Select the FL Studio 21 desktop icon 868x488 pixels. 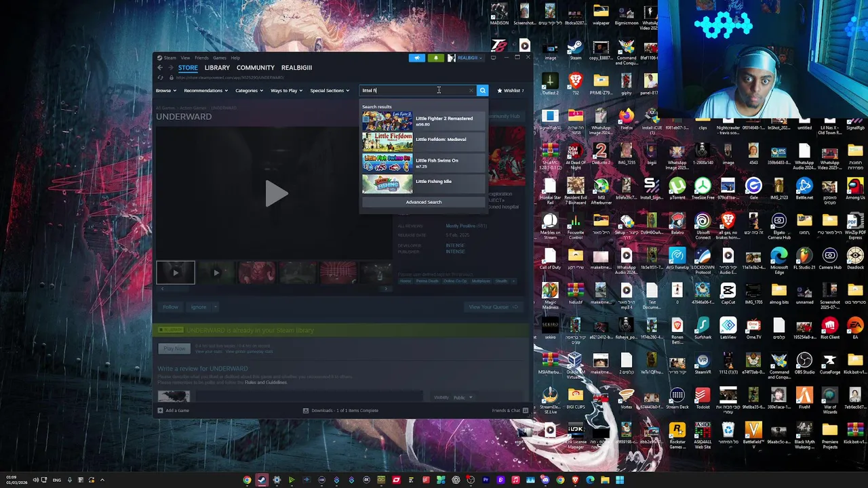804,258
